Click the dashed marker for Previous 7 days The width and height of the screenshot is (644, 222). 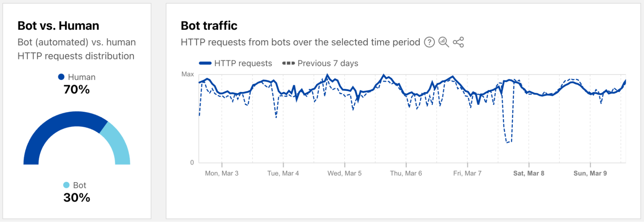click(x=288, y=63)
